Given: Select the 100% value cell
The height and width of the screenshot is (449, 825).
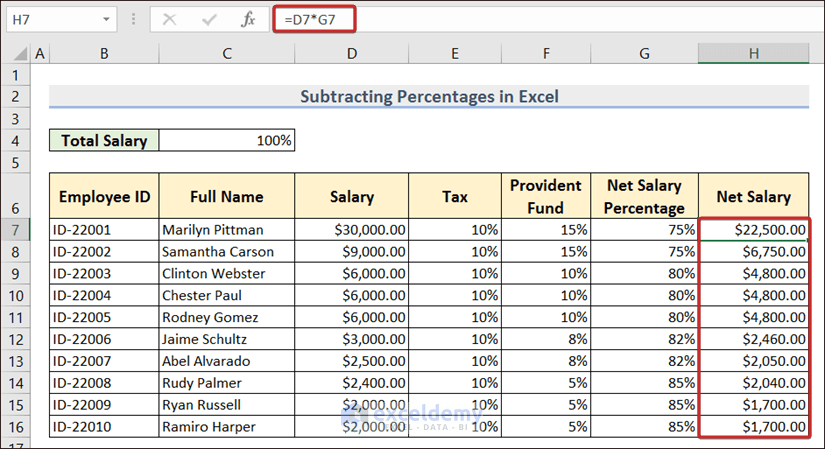Looking at the screenshot, I should coord(227,141).
